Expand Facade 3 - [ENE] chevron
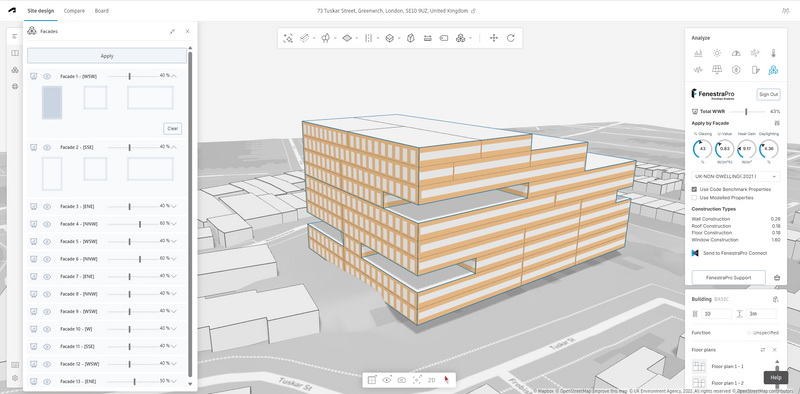The width and height of the screenshot is (800, 394). 174,207
